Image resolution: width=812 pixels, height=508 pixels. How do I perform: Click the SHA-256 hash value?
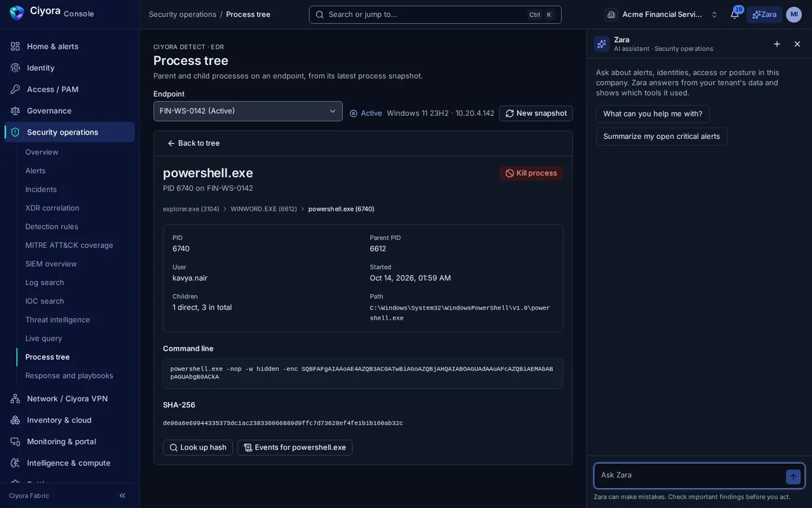click(283, 423)
